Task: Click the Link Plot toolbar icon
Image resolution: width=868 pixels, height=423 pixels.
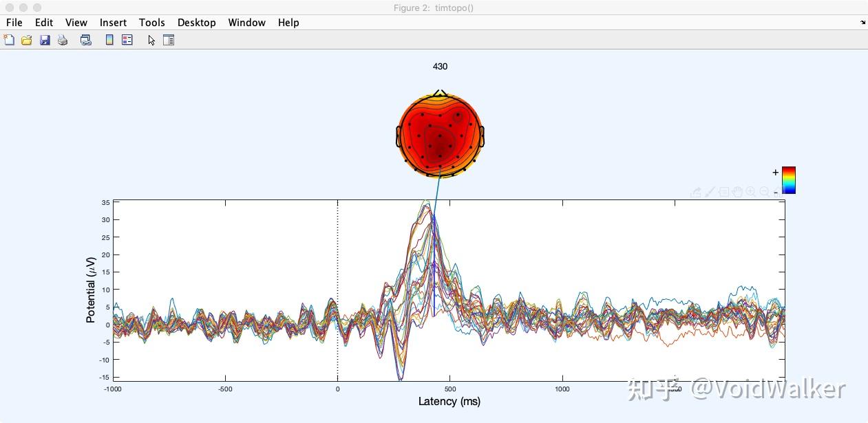Action: point(85,40)
